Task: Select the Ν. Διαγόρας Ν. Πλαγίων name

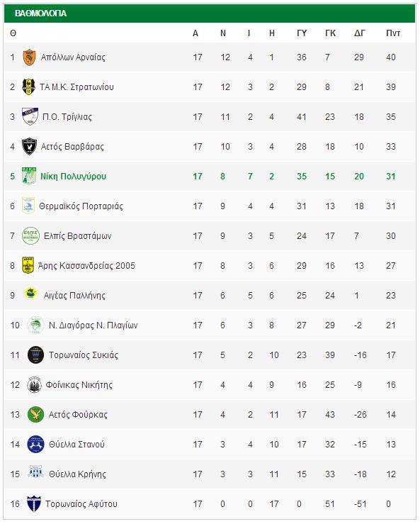Action: click(x=93, y=325)
